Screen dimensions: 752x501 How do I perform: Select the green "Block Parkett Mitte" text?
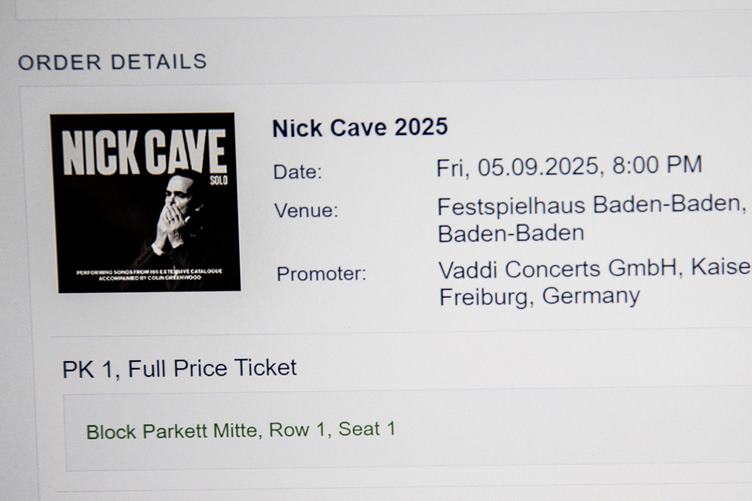click(172, 431)
